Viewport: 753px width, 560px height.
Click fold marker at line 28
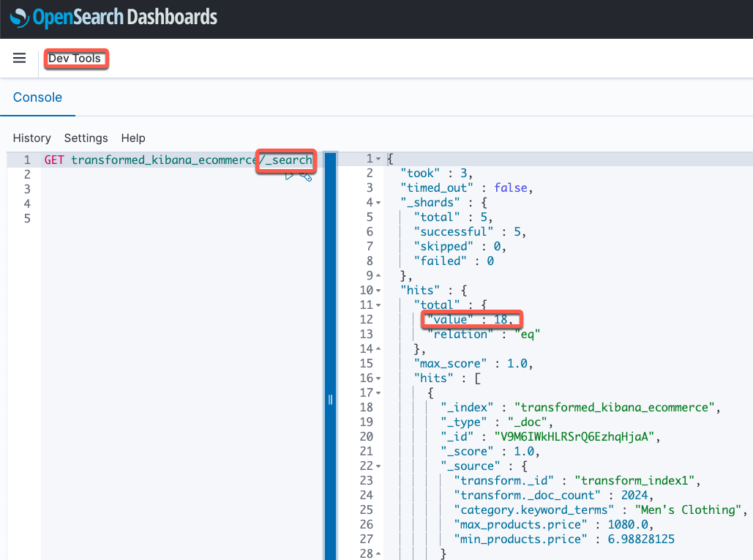point(378,554)
